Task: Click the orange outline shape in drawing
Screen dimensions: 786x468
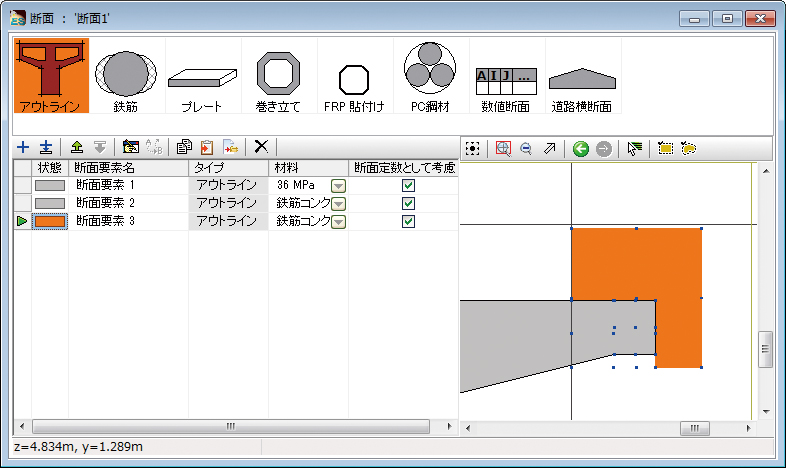Action: 637,263
